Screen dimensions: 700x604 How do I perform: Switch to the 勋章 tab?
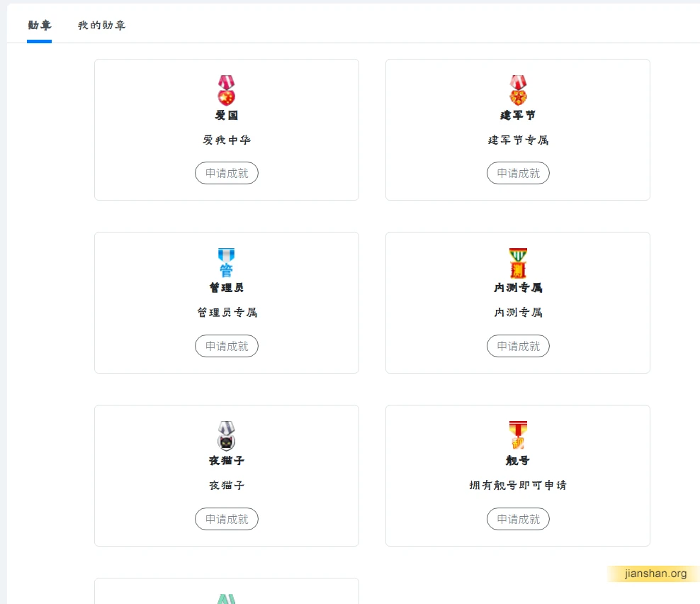point(39,26)
